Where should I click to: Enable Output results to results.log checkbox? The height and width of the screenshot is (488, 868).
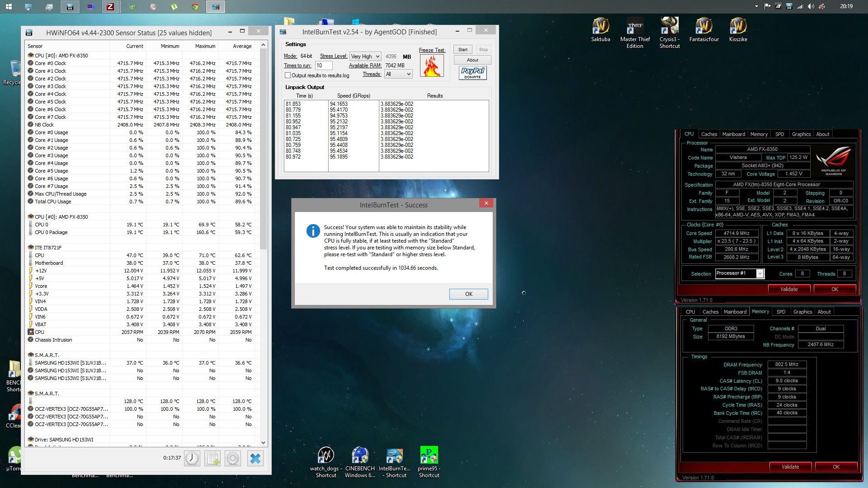pos(288,75)
